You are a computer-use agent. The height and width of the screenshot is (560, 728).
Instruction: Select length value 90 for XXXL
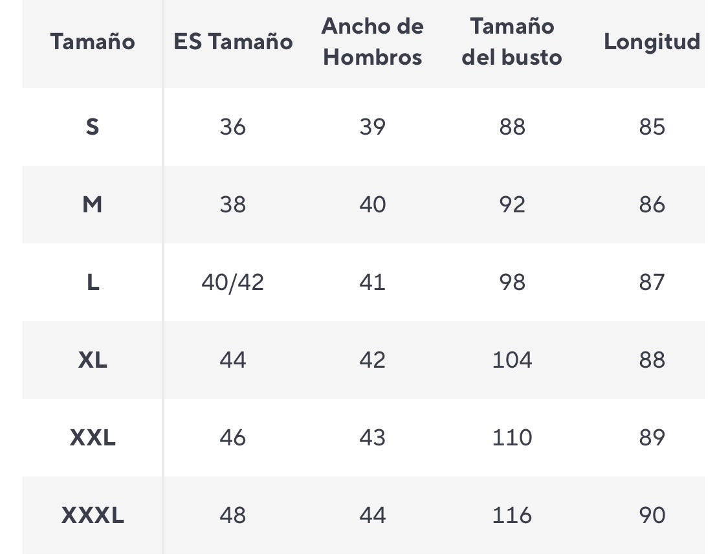click(652, 515)
